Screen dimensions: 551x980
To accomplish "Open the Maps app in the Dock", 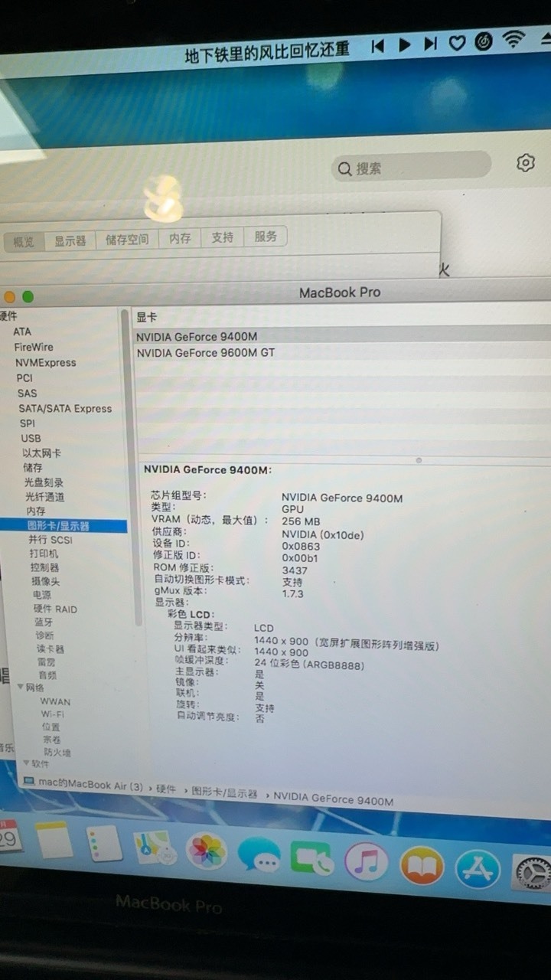I will (155, 847).
